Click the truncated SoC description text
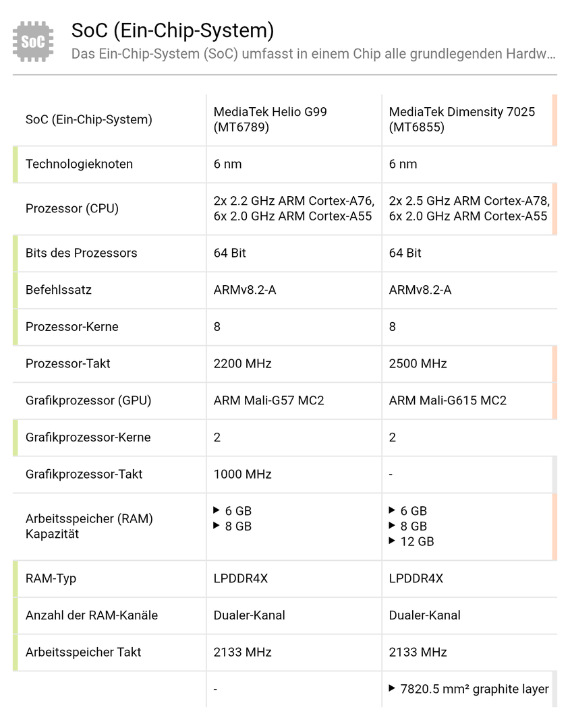This screenshot has width=570, height=728. click(314, 54)
